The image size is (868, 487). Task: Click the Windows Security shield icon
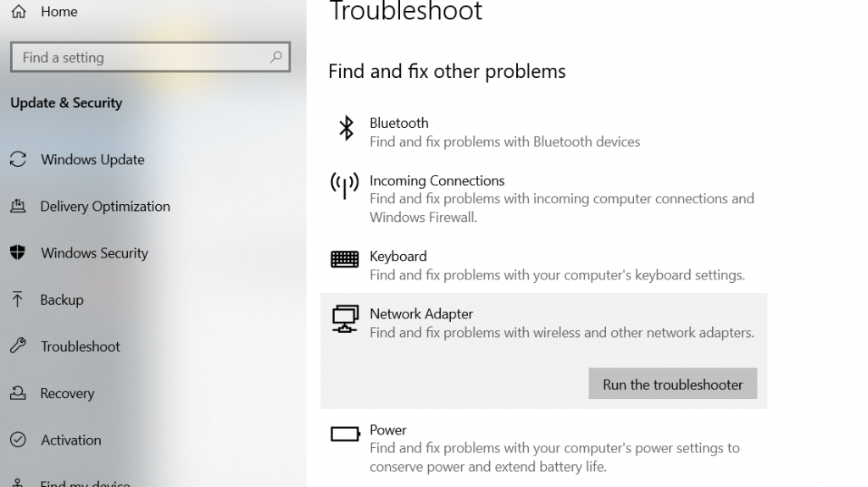click(x=18, y=253)
